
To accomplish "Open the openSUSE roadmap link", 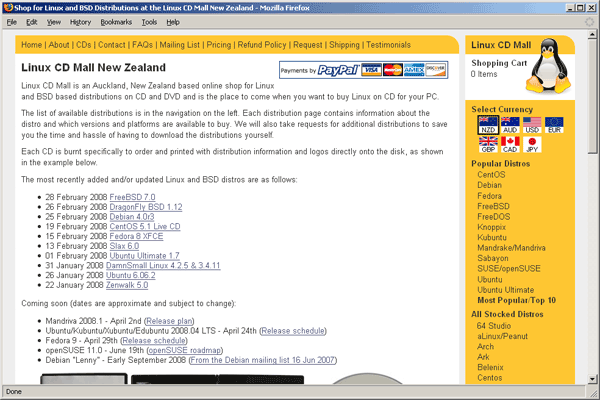I will [184, 350].
